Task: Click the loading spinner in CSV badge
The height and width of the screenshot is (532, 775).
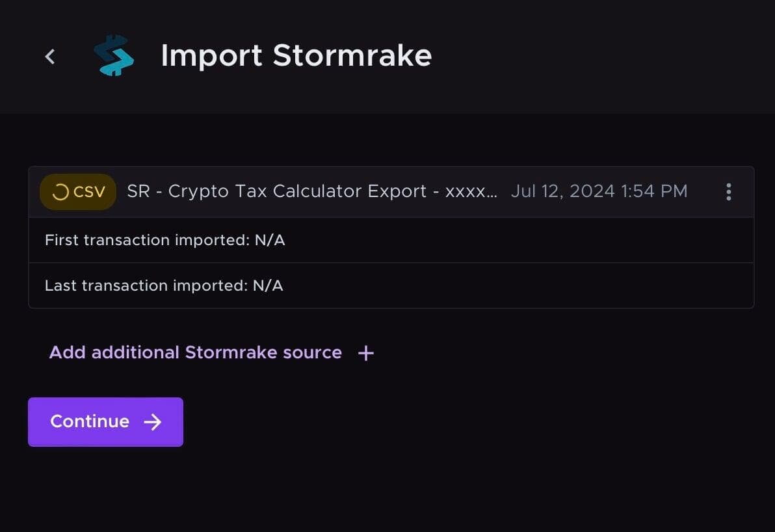Action: coord(60,192)
